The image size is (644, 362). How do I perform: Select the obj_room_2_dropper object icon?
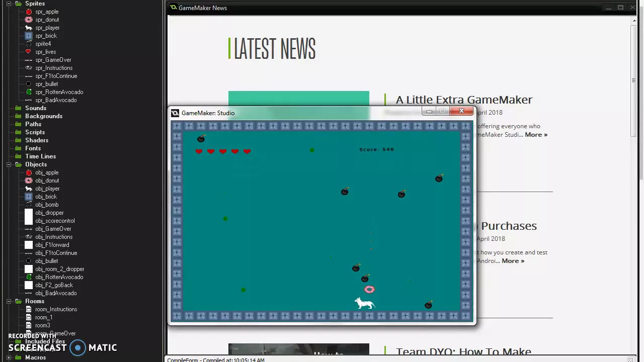(x=29, y=269)
